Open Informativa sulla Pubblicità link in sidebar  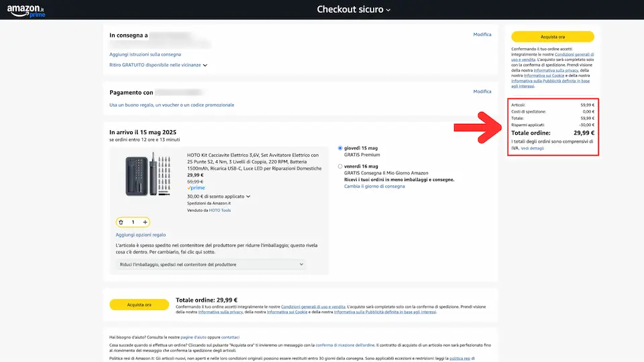coord(550,83)
